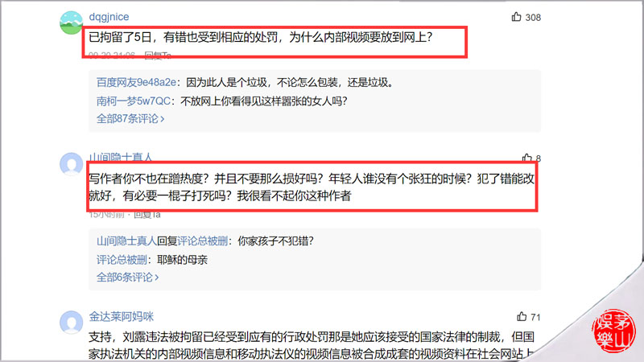Click dqgjnice's comment text about 拘留5日
The height and width of the screenshot is (362, 644).
[x=260, y=37]
